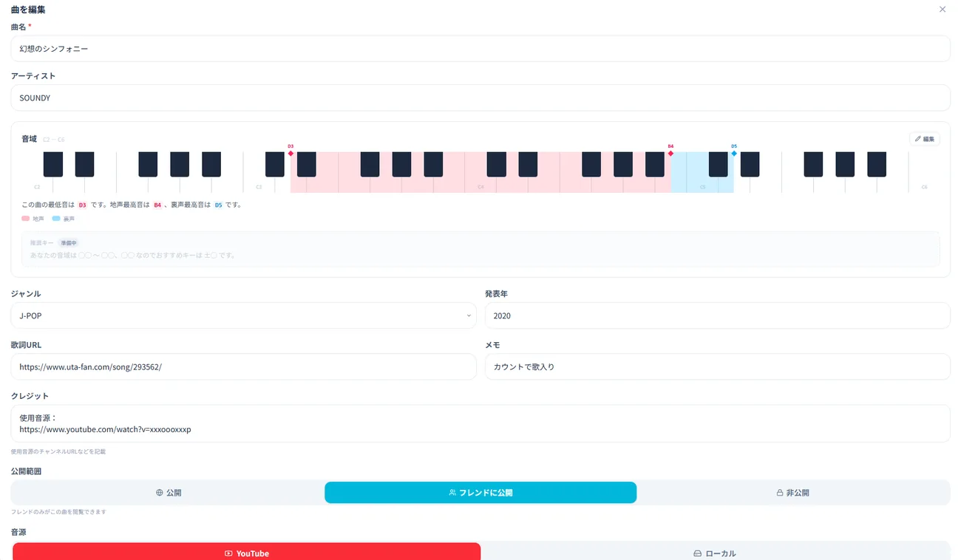Switch to the ローカル source tab
Image resolution: width=961 pixels, height=560 pixels.
[x=715, y=553]
